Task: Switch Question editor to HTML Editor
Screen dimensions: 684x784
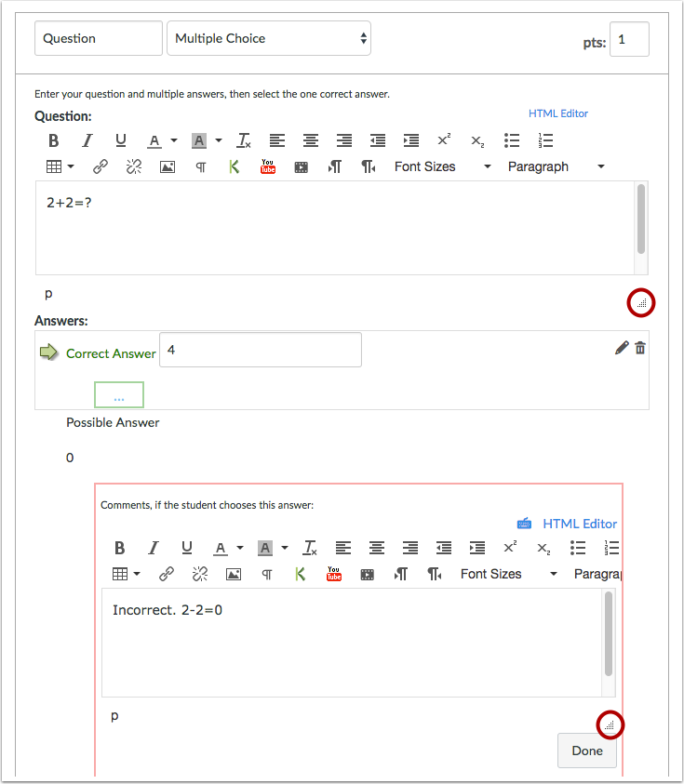Action: (558, 113)
